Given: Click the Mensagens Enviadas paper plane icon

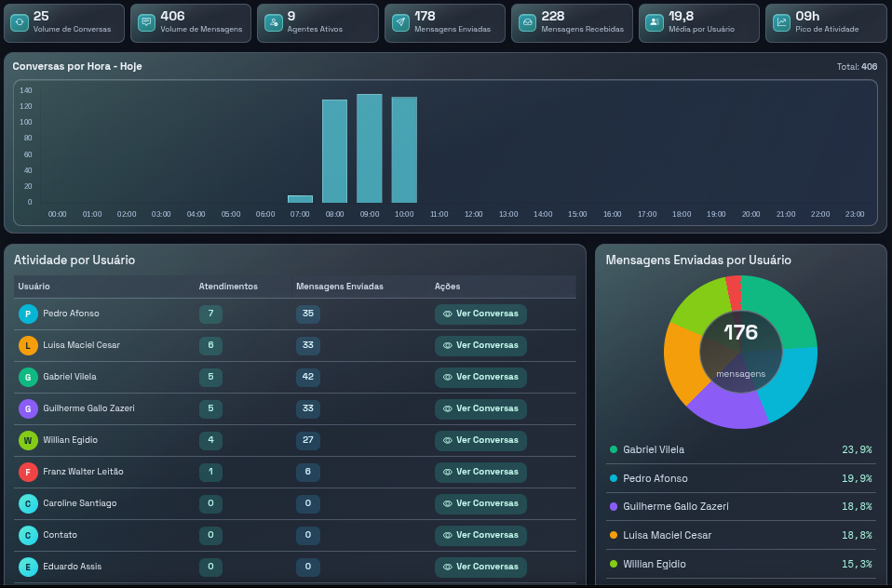Looking at the screenshot, I should pos(400,22).
